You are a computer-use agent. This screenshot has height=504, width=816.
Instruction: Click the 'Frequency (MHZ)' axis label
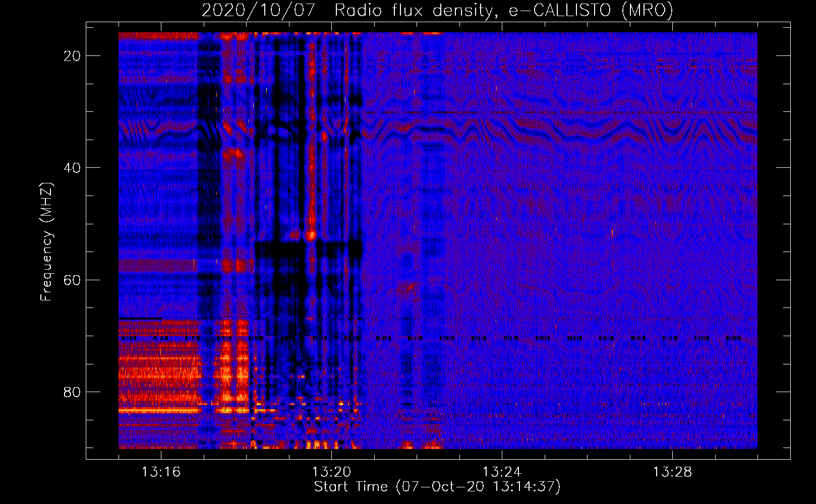tap(46, 241)
